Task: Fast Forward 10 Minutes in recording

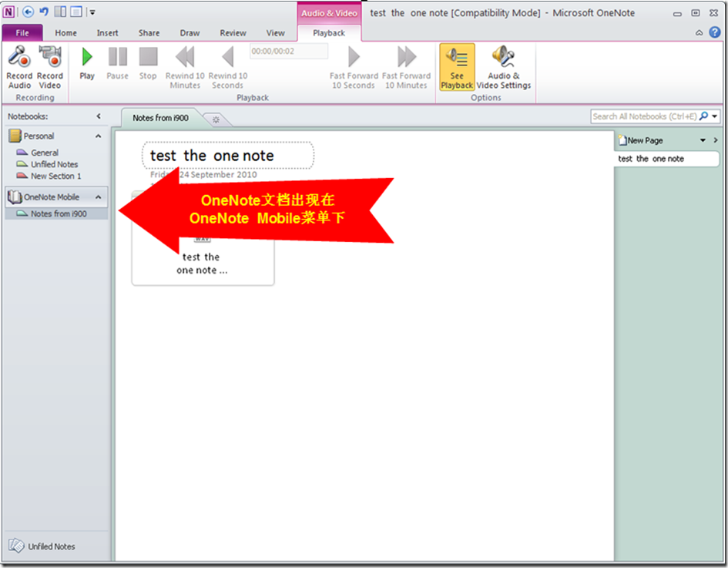Action: click(x=406, y=67)
